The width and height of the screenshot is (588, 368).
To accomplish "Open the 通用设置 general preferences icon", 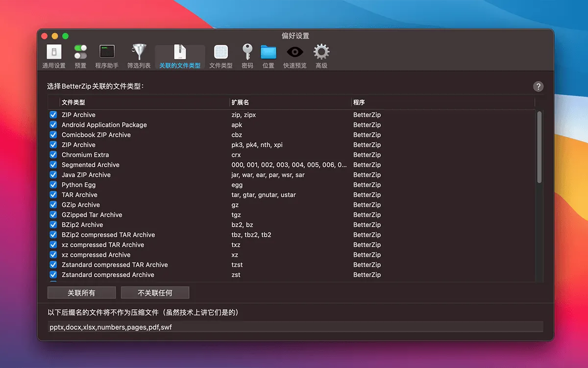I will pyautogui.click(x=54, y=52).
